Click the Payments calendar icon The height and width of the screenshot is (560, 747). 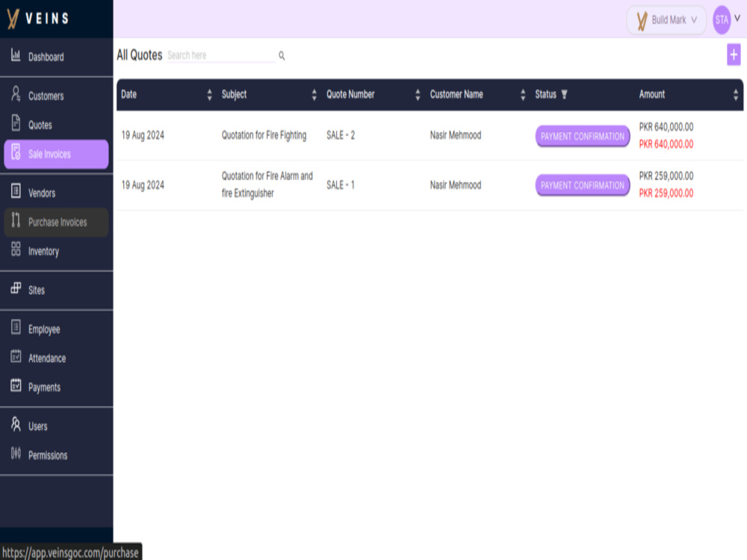click(x=16, y=385)
